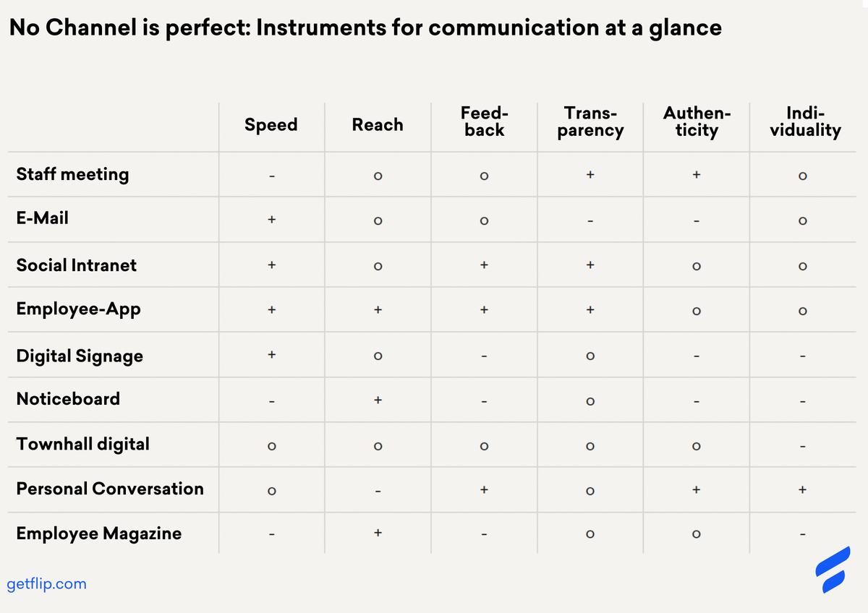Click the plus in Personal Conversation Individuality cell

[802, 489]
